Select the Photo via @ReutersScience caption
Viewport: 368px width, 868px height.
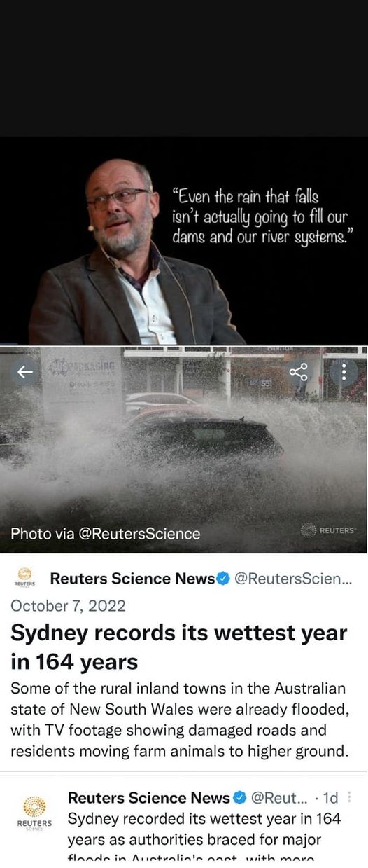click(x=105, y=534)
